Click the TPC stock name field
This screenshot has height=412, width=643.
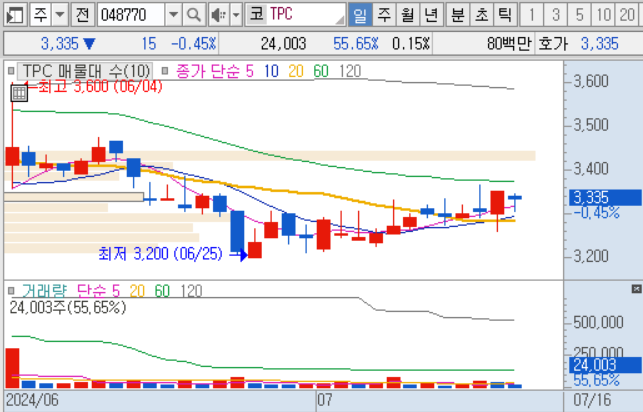pos(306,14)
